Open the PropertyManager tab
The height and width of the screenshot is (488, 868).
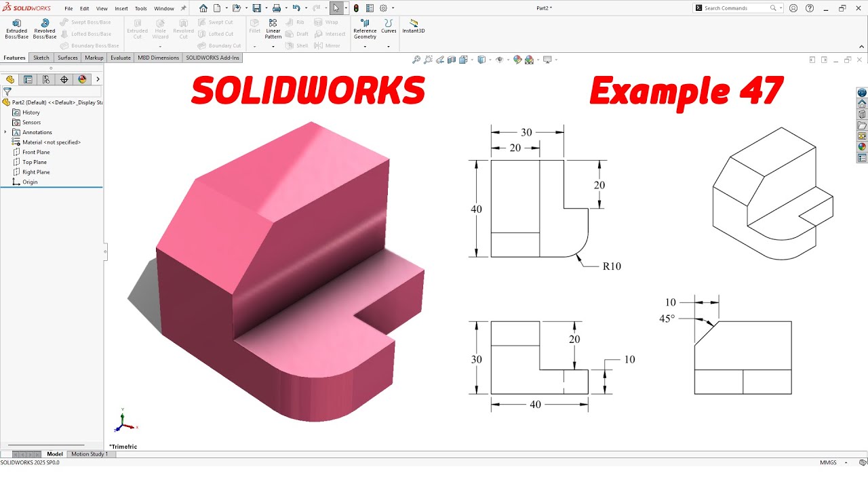pos(28,79)
